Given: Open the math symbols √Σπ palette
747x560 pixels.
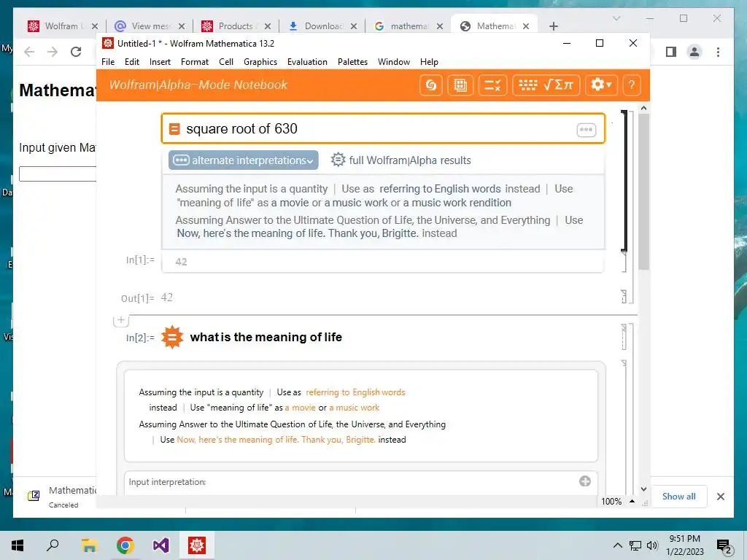Looking at the screenshot, I should 559,85.
